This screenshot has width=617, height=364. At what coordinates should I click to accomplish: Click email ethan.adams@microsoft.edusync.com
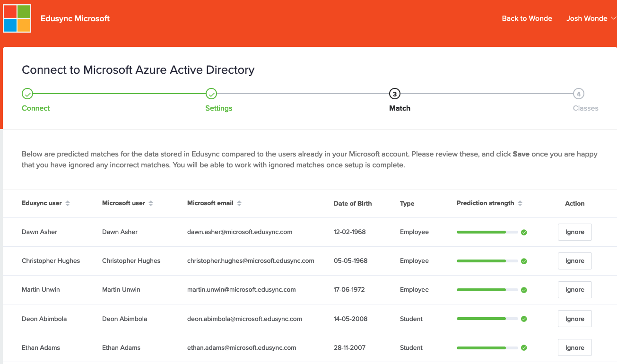point(242,348)
